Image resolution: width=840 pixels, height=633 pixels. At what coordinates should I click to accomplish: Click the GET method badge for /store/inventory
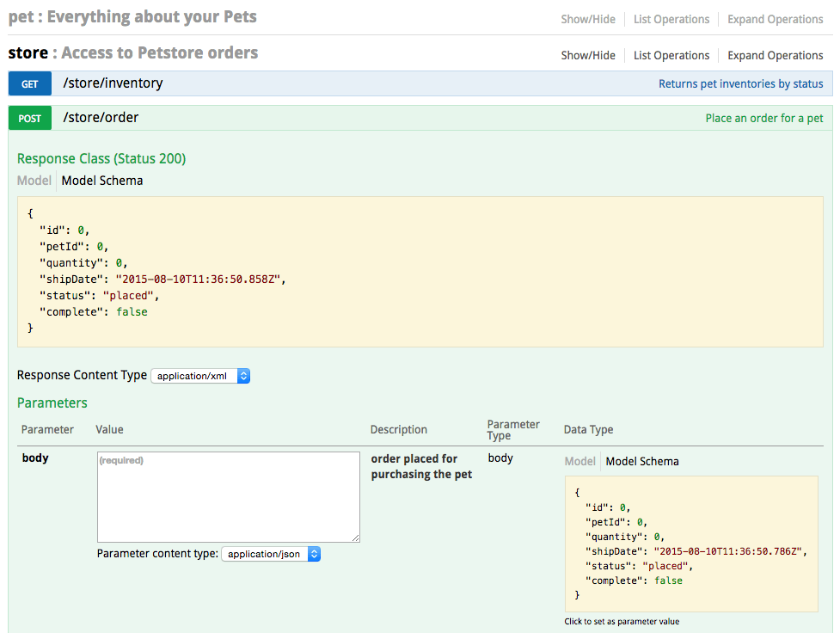coord(29,83)
